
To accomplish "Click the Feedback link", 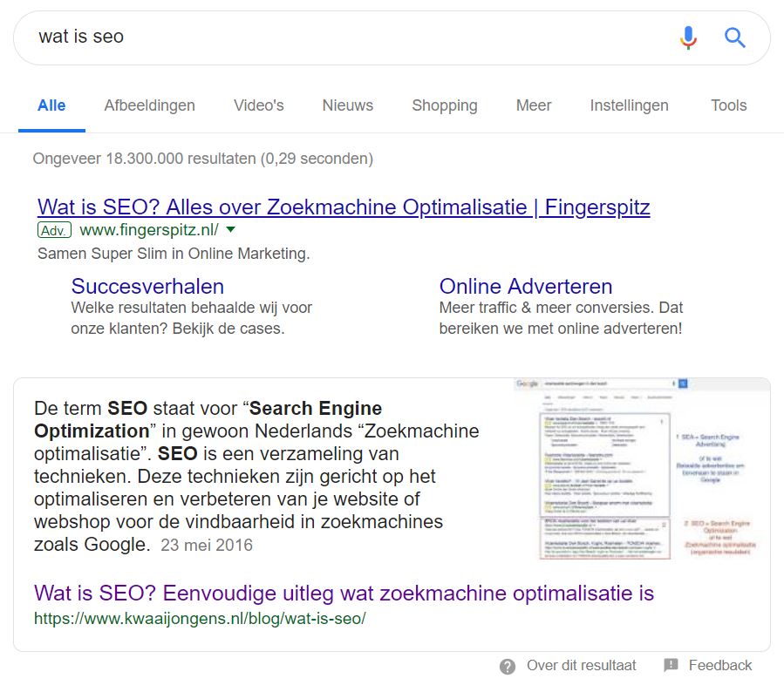I will click(720, 666).
